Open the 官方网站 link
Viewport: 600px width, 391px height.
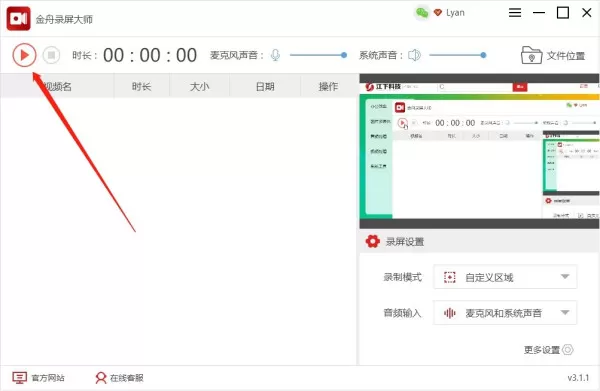(38, 378)
